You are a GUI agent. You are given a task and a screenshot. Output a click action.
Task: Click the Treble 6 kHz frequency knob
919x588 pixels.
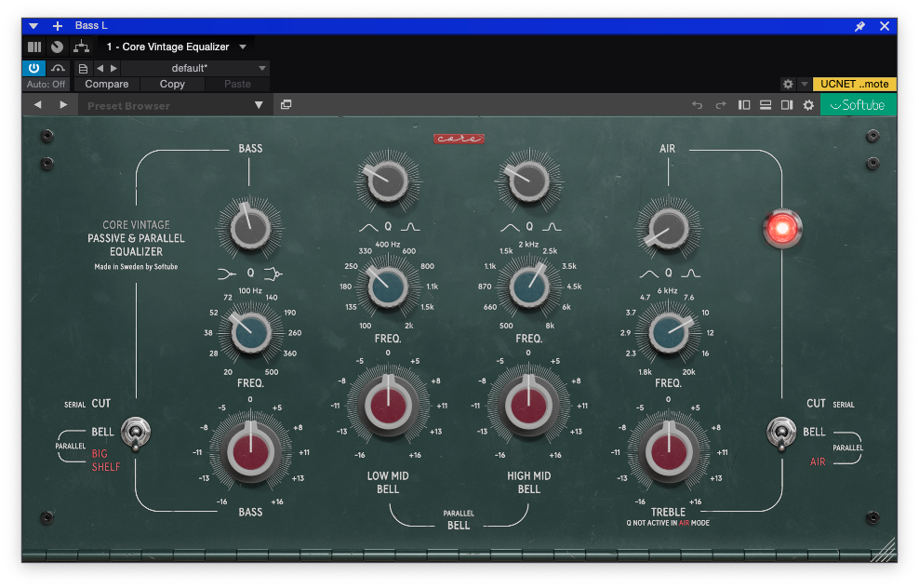click(668, 332)
